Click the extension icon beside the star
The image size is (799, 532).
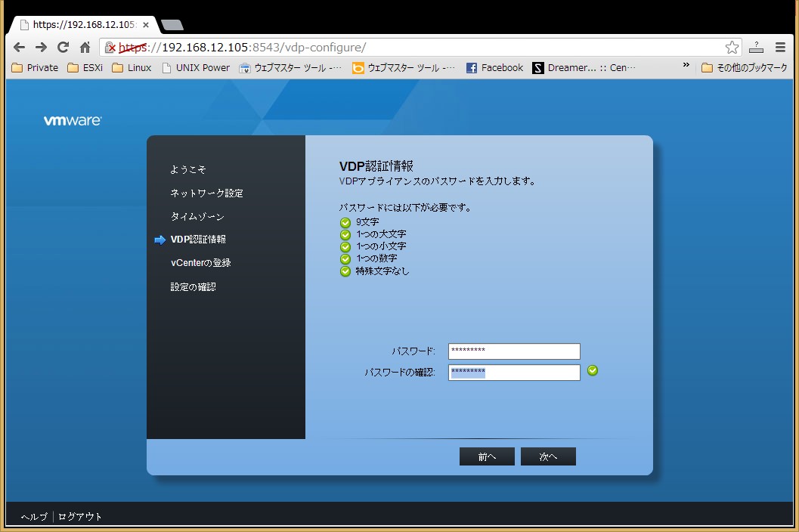pyautogui.click(x=756, y=48)
